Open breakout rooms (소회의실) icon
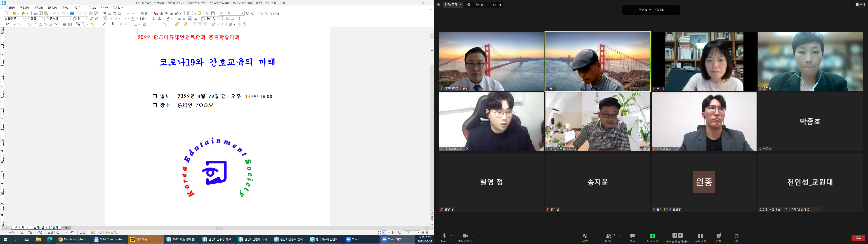868x244 pixels. tap(700, 236)
